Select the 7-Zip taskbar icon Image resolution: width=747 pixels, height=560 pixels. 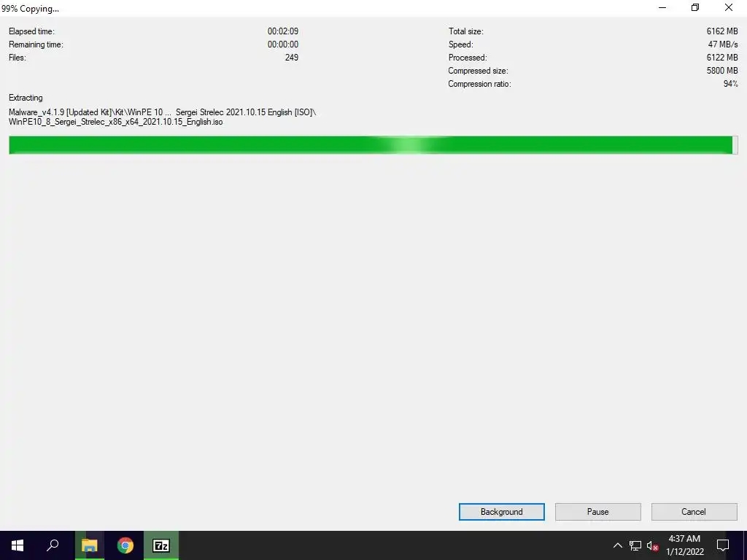coord(161,545)
